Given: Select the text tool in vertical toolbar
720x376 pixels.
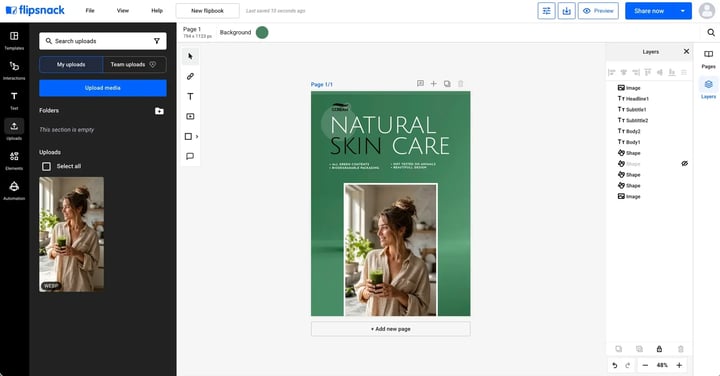Looking at the screenshot, I should point(190,96).
